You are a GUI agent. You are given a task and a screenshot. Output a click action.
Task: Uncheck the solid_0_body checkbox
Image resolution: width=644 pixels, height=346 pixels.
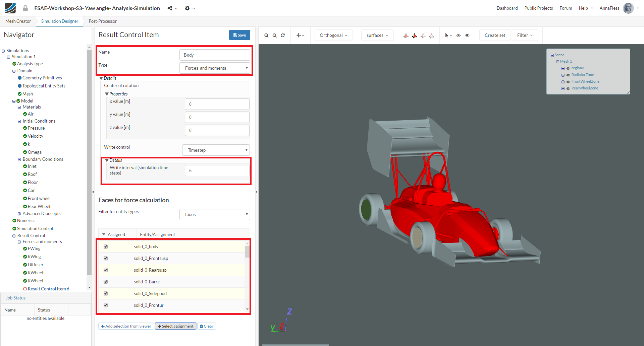[x=106, y=247]
